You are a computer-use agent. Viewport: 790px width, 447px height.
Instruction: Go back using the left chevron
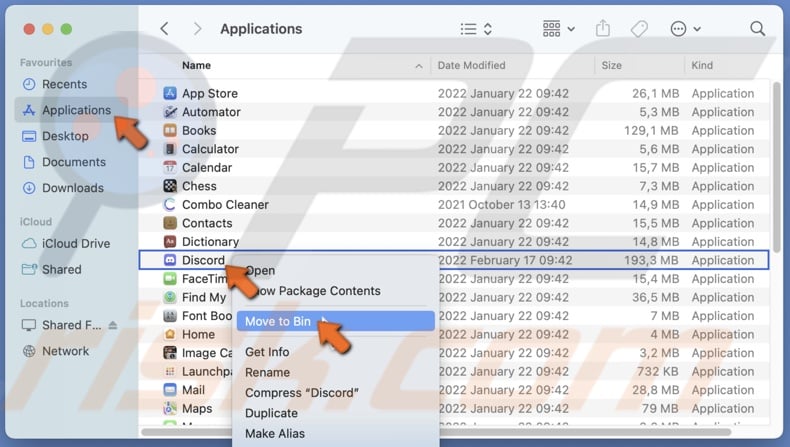coord(164,29)
